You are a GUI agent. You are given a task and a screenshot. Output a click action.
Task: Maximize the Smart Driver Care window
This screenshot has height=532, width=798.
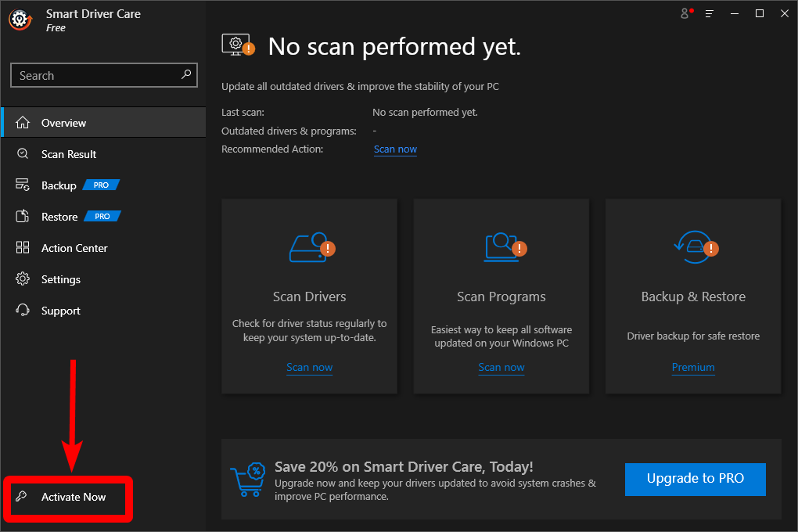tap(760, 14)
